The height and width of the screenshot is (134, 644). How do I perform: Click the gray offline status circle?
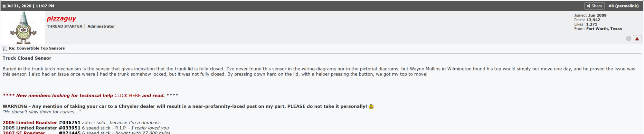coord(629,39)
